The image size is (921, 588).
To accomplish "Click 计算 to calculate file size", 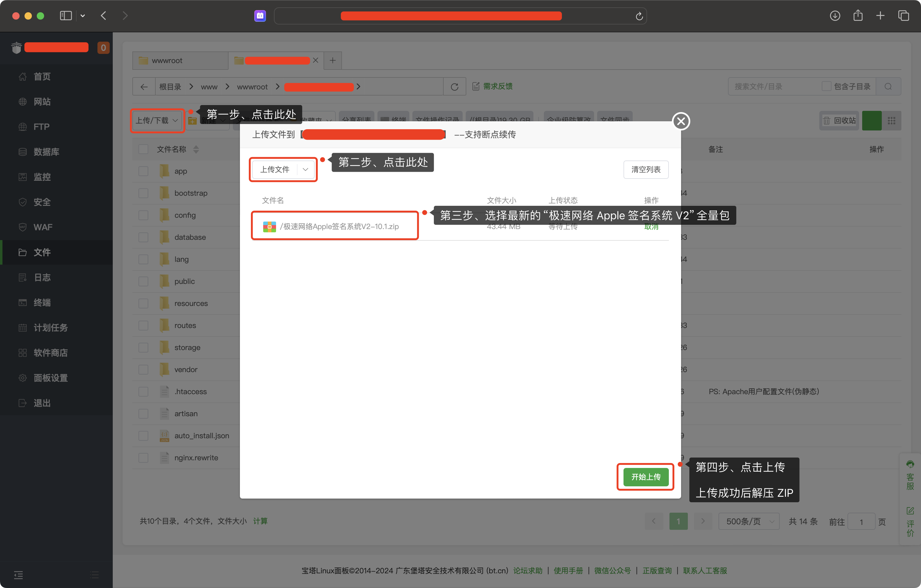I will point(260,521).
